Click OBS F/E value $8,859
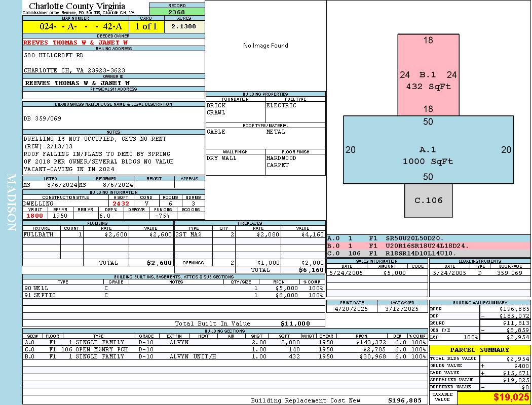The width and height of the screenshot is (532, 405). point(517,330)
